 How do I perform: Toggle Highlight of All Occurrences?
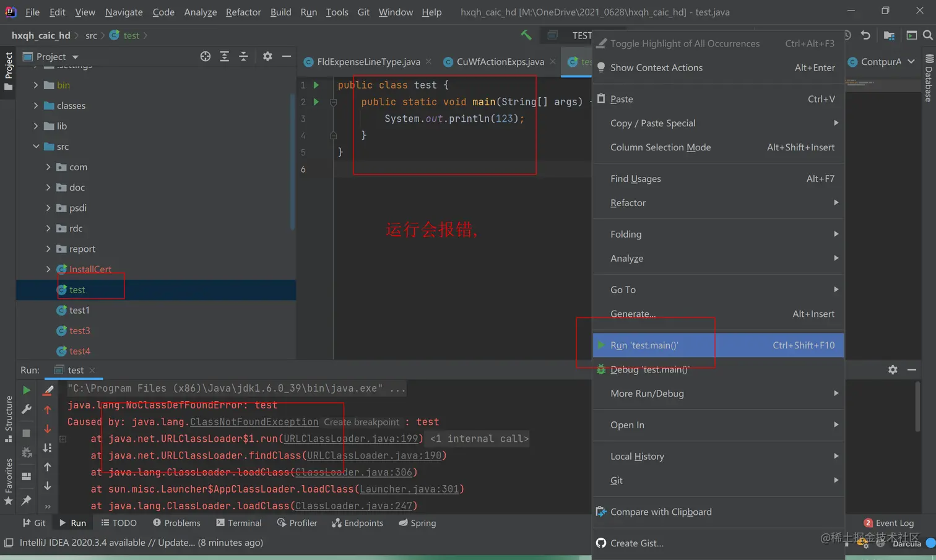tap(718, 43)
